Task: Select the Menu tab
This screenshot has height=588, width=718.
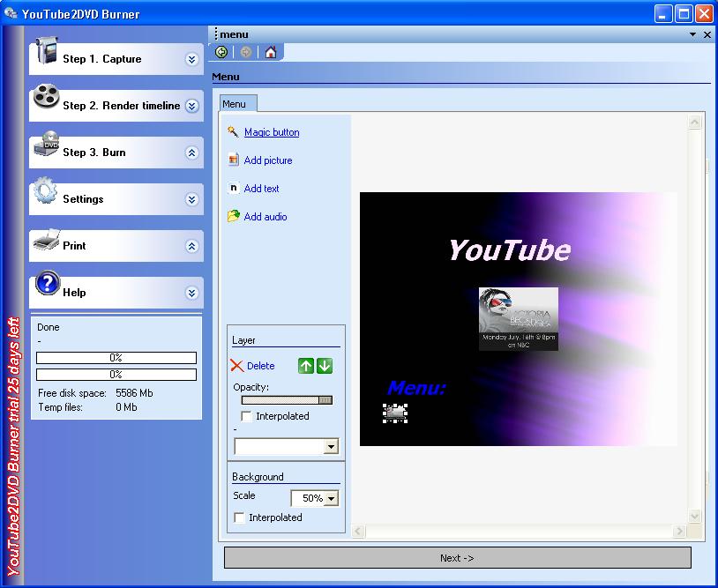Action: coord(238,103)
